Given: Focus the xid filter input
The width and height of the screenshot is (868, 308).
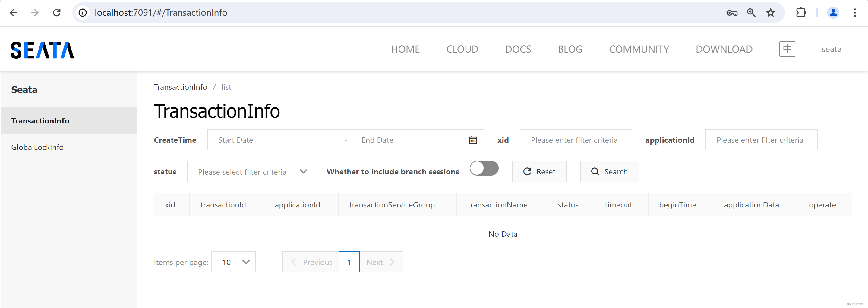Looking at the screenshot, I should click(576, 140).
